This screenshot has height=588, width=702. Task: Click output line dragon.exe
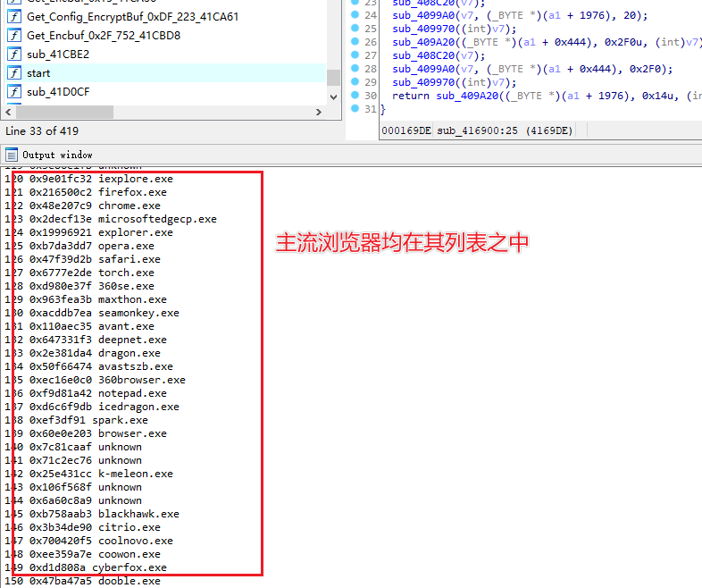[x=82, y=353]
